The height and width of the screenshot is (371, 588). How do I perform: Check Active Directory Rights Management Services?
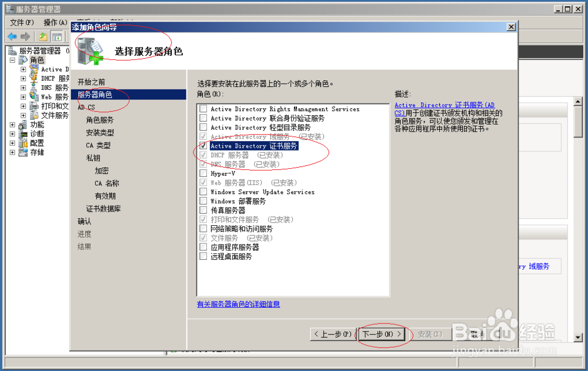pyautogui.click(x=203, y=109)
